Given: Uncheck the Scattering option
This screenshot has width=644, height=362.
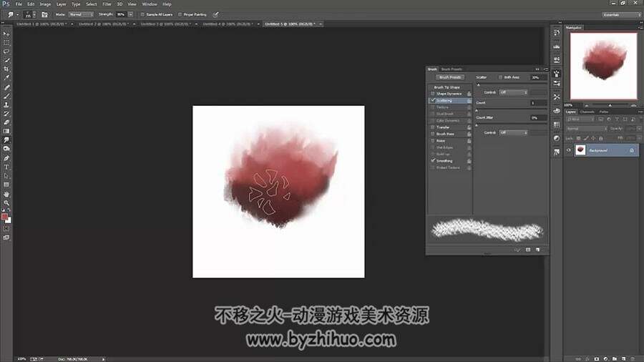Looking at the screenshot, I should click(432, 100).
